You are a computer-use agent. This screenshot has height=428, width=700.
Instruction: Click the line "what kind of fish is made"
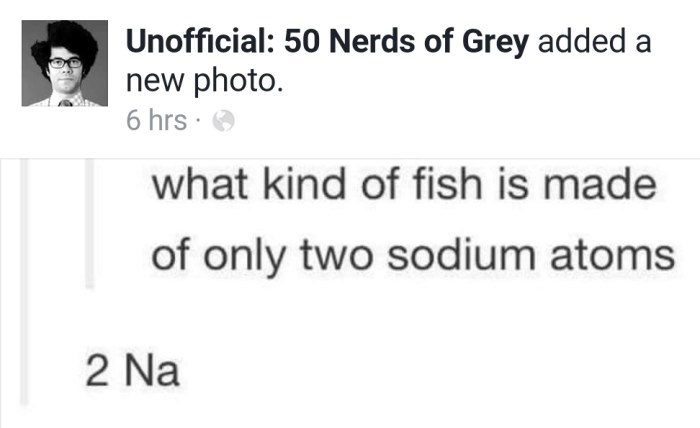pyautogui.click(x=403, y=187)
